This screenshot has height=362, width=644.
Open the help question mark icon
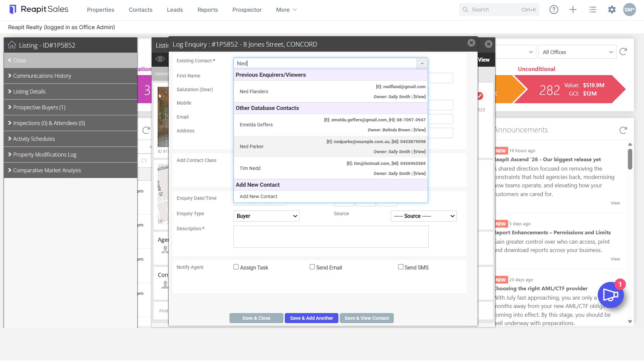(x=554, y=10)
